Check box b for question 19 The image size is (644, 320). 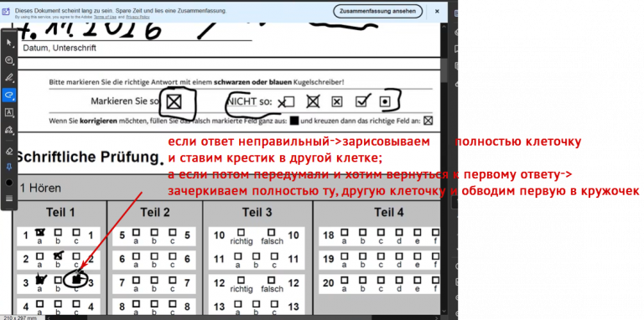pos(362,256)
